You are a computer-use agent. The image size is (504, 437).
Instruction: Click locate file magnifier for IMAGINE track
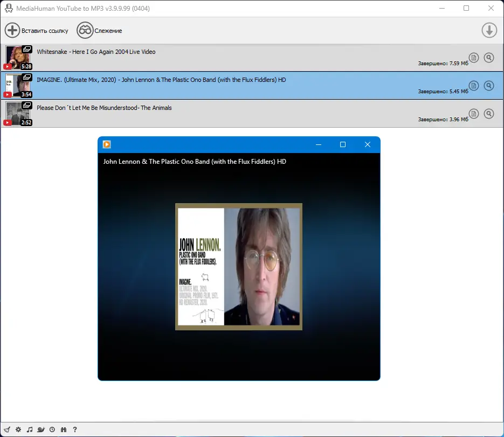[x=489, y=86]
